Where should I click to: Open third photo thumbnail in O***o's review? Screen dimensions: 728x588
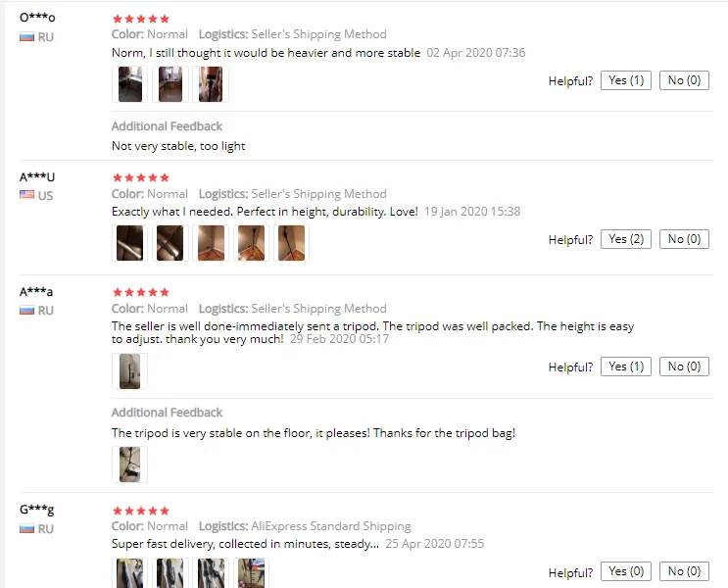[211, 84]
